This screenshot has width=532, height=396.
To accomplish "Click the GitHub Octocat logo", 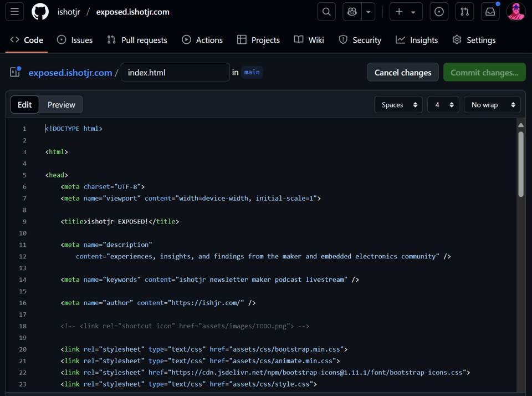I will (40, 12).
